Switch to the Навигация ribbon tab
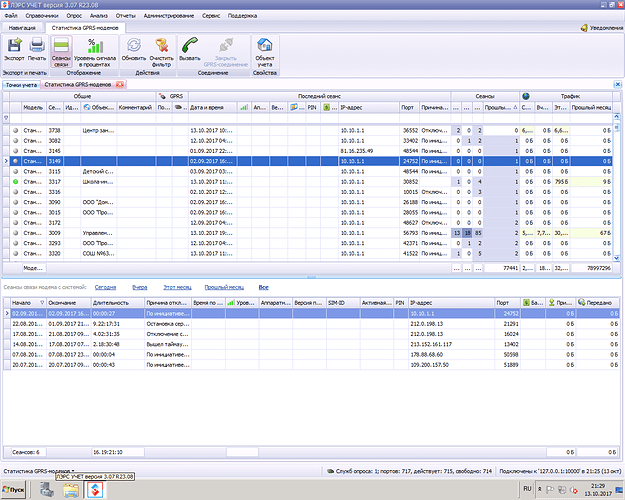This screenshot has width=625, height=500. tap(22, 28)
